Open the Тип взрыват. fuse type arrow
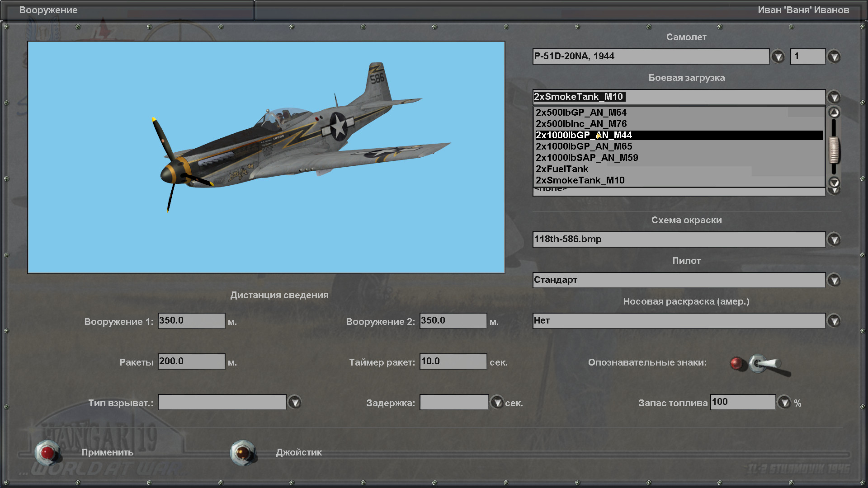Screen dimensions: 868x488 [295, 402]
